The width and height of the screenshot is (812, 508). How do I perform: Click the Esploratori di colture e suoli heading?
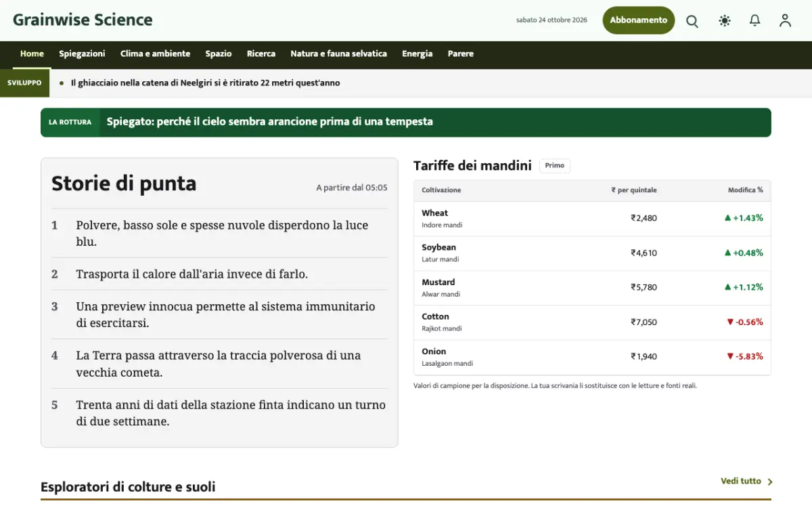tap(128, 486)
